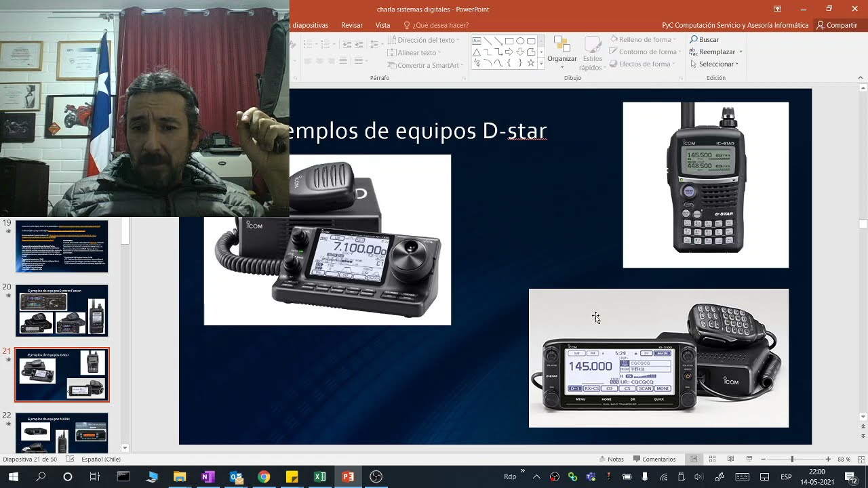Open File Explorer from taskbar

click(x=180, y=476)
